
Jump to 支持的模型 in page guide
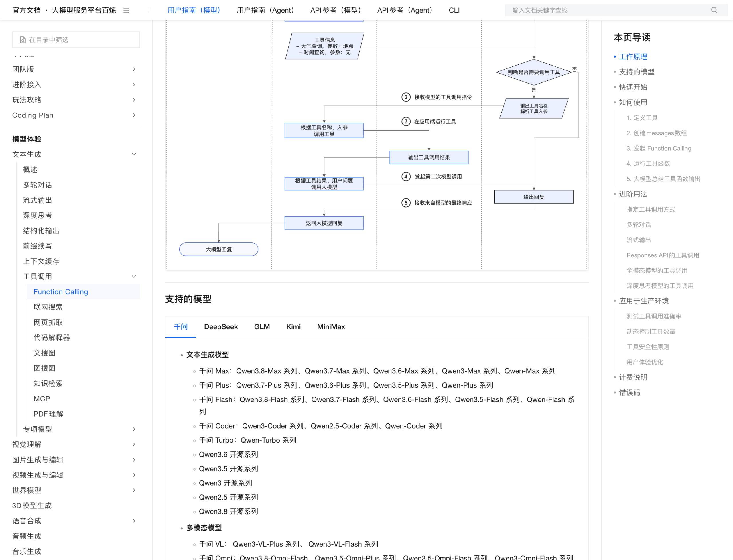[x=637, y=72]
